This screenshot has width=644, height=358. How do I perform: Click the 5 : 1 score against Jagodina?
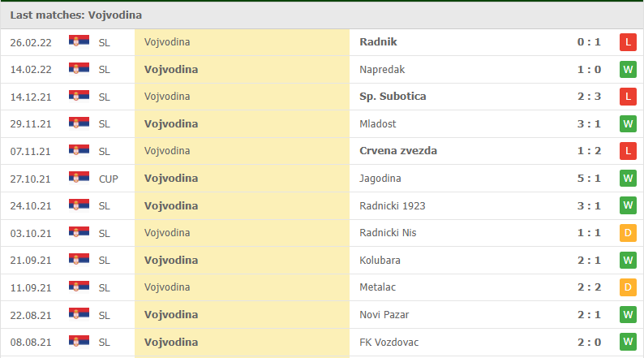(589, 179)
